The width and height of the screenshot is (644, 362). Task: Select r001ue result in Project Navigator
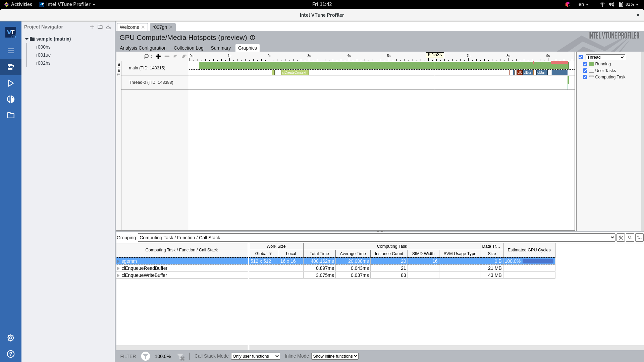click(x=44, y=55)
